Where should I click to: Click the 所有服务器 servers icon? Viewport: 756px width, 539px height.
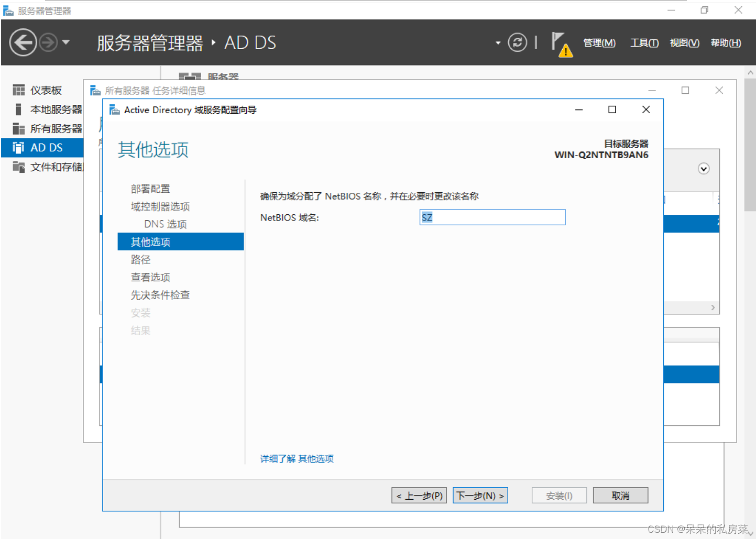pos(19,128)
